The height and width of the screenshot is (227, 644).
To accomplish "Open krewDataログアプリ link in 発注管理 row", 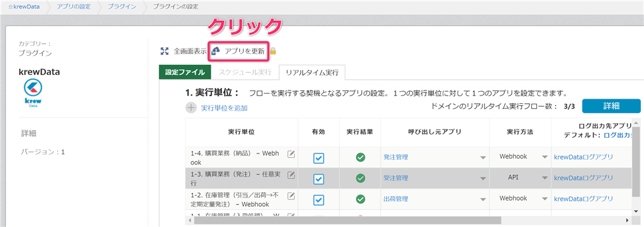I will [x=583, y=157].
